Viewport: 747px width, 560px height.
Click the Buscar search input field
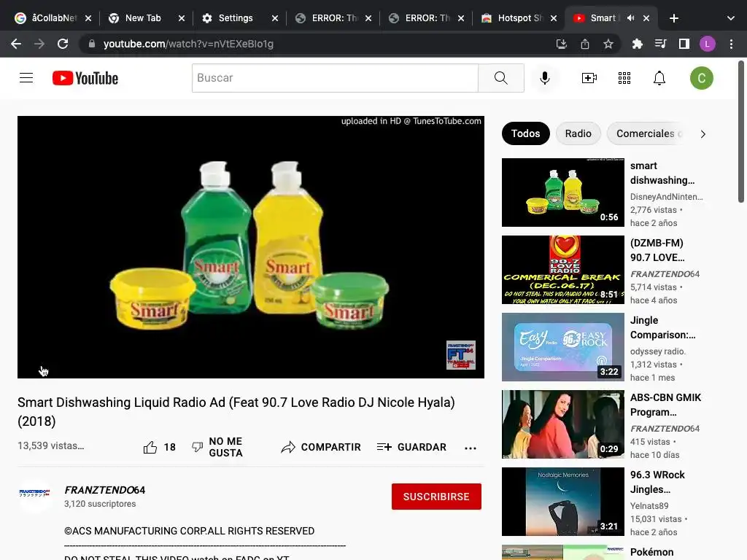[335, 77]
